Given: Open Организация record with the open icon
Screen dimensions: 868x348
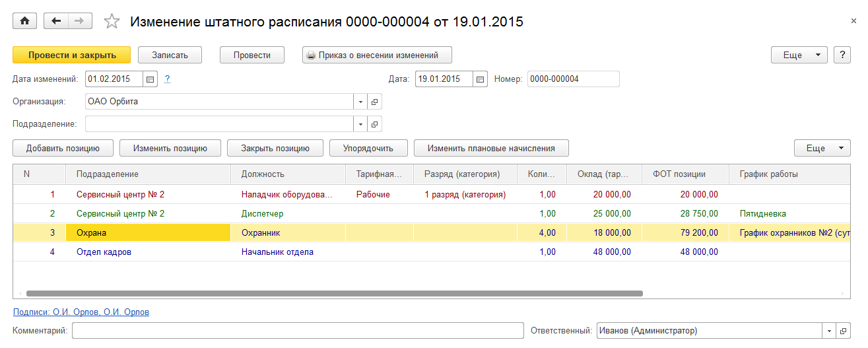Looking at the screenshot, I should (x=374, y=102).
